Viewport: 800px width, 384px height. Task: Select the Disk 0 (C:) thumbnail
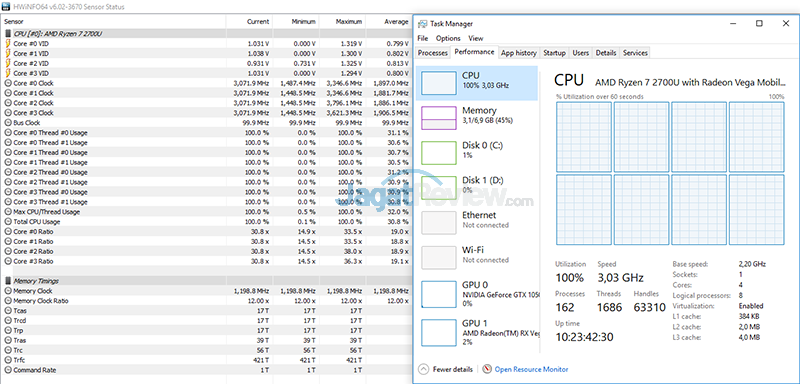[x=439, y=153]
